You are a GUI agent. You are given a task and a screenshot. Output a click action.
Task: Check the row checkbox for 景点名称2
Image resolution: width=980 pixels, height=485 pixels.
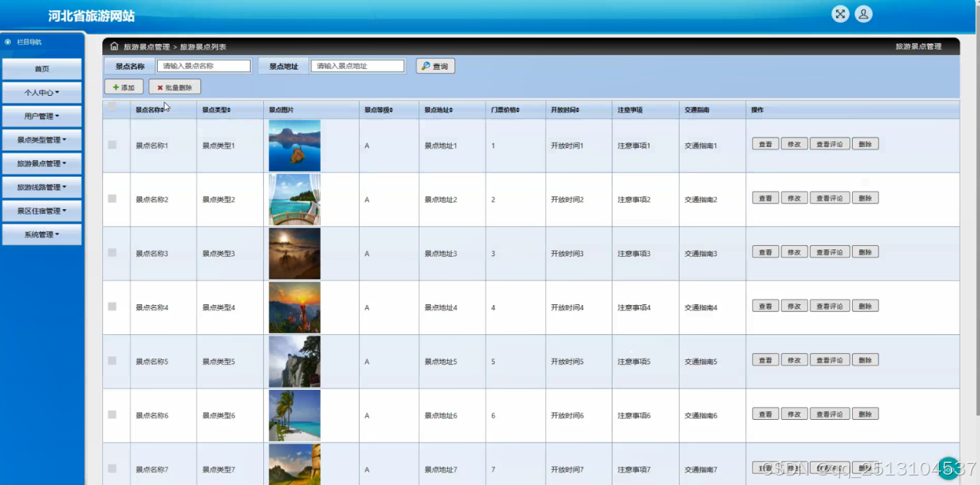coord(112,198)
